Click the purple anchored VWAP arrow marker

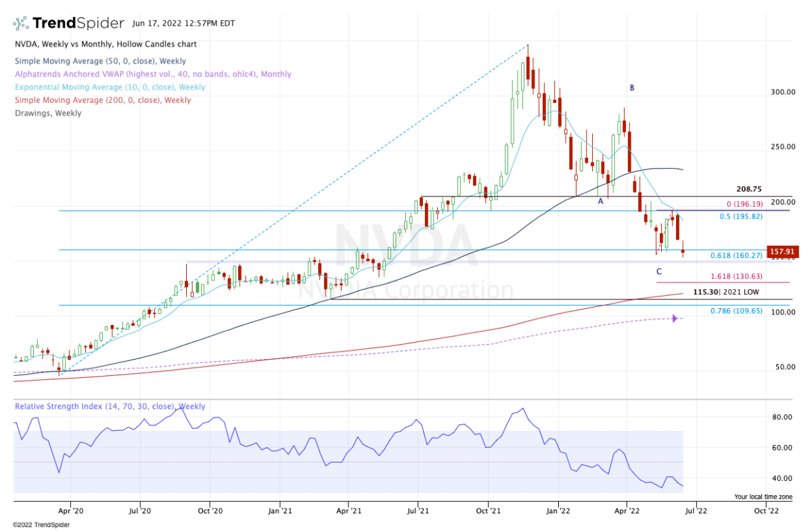point(675,318)
